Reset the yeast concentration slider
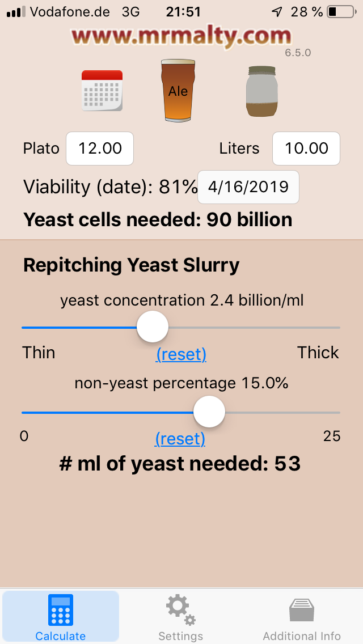 (x=181, y=354)
